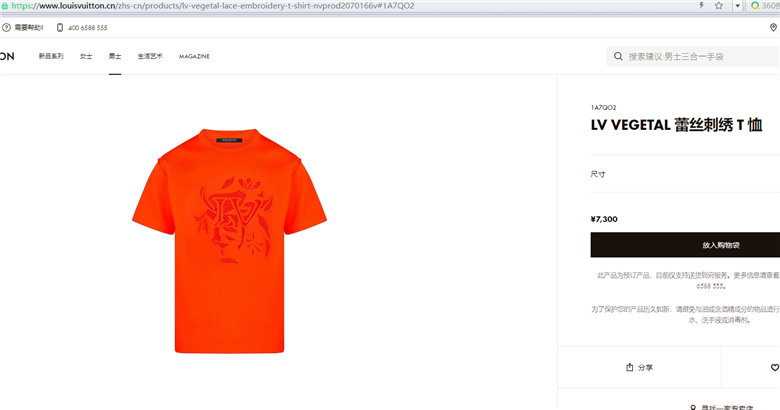Click the phone icon beside 400 6588 555
Screen dimensions: 780x410
click(60, 28)
